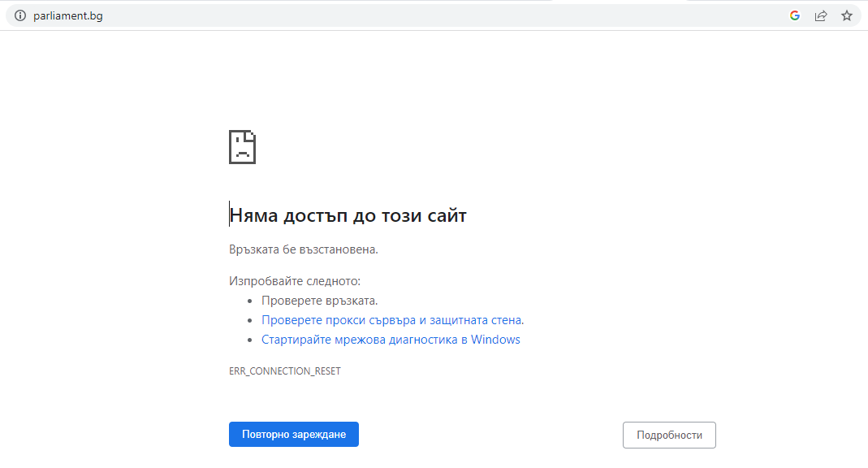Select the parliament.bg URL text
Viewport: 868px width, 468px height.
[x=67, y=16]
